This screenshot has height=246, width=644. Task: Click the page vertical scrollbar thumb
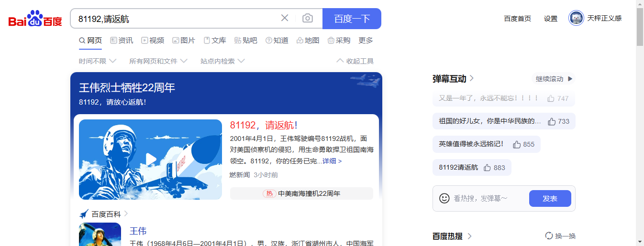point(640,27)
